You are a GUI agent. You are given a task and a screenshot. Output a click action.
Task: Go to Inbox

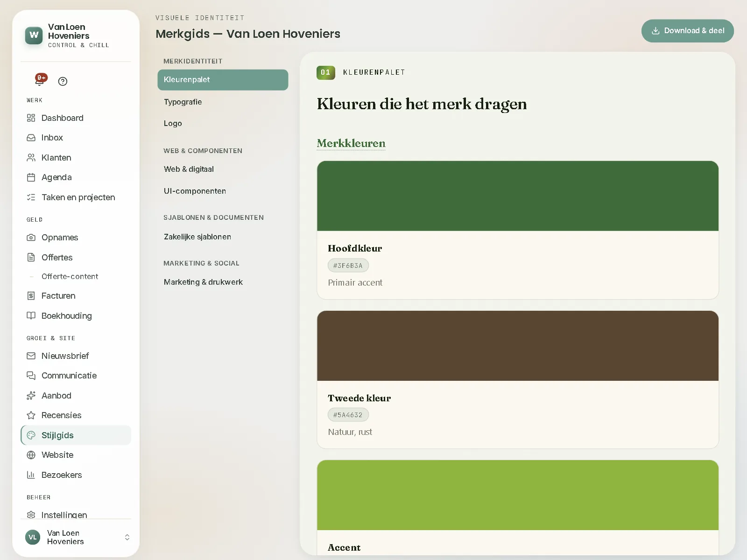pos(76,138)
